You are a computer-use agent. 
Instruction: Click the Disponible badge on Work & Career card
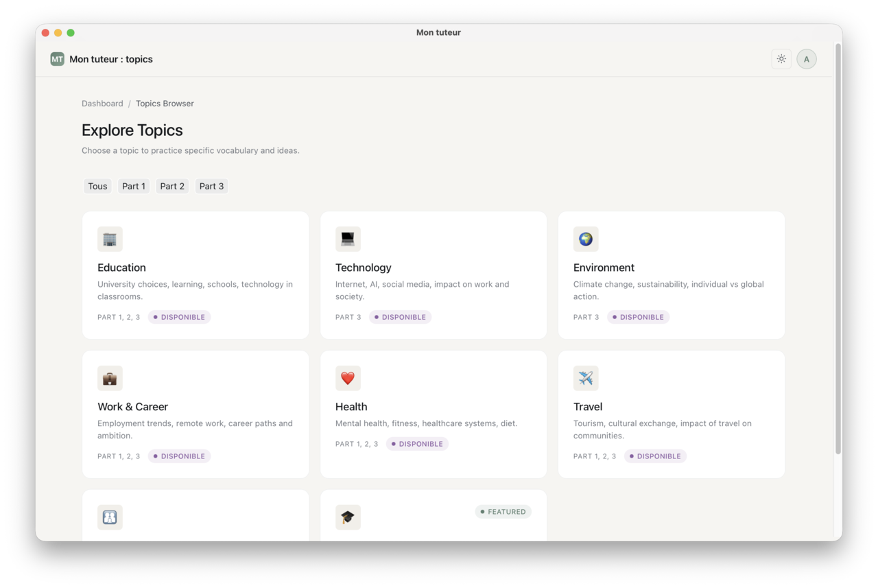[x=179, y=456]
